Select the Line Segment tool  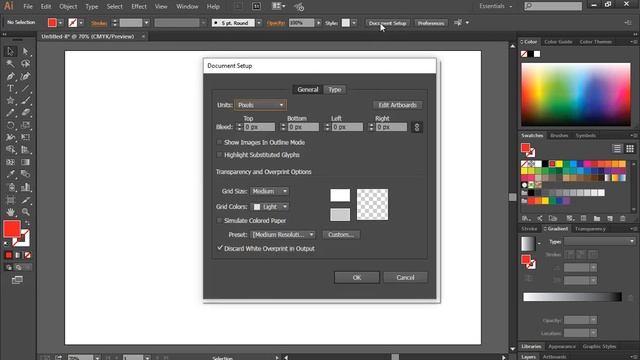[x=25, y=89]
